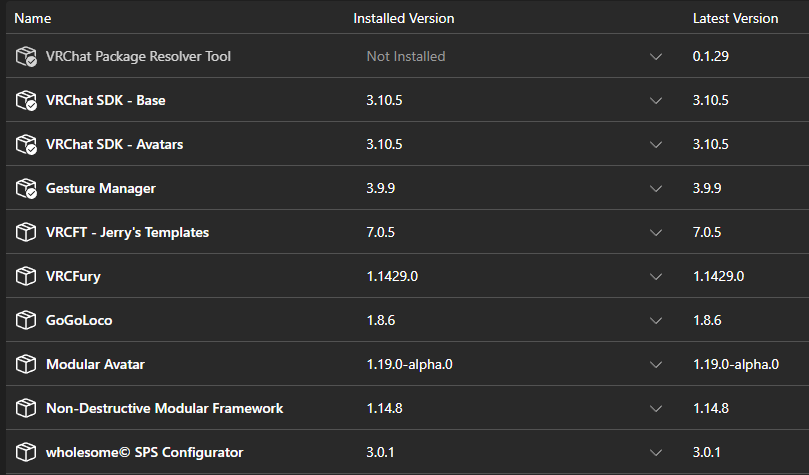This screenshot has width=809, height=475.
Task: Click the VRCFT Jerry's Templates package icon
Action: 26,232
